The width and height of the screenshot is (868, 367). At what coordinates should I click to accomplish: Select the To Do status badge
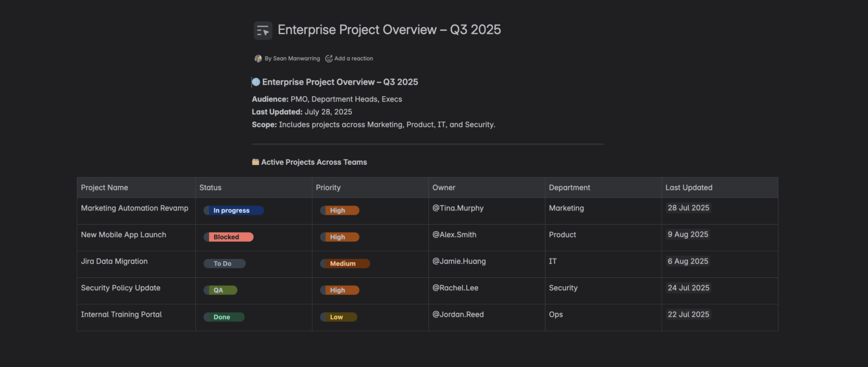coord(224,264)
